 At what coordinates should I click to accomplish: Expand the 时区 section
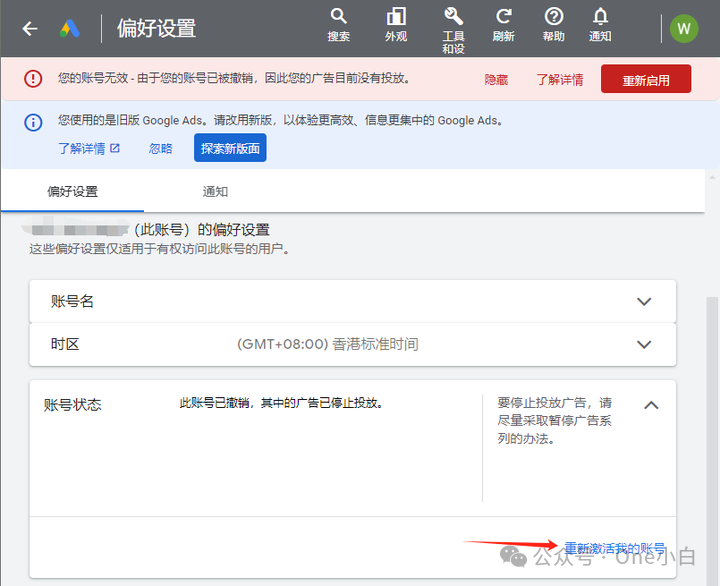pyautogui.click(x=353, y=344)
